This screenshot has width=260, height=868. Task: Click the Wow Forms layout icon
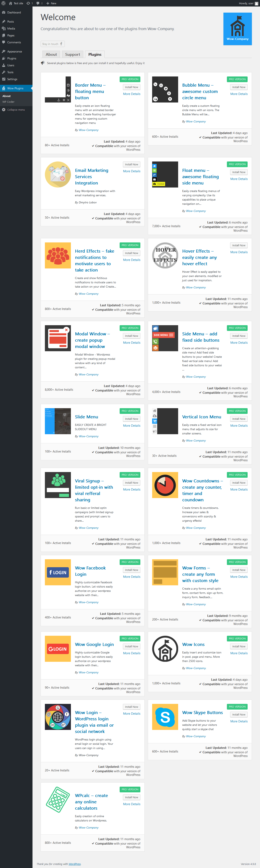coord(165,572)
